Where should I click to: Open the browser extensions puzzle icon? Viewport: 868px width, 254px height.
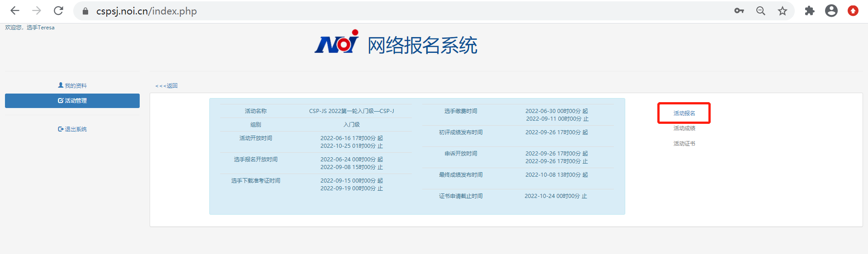pyautogui.click(x=810, y=11)
